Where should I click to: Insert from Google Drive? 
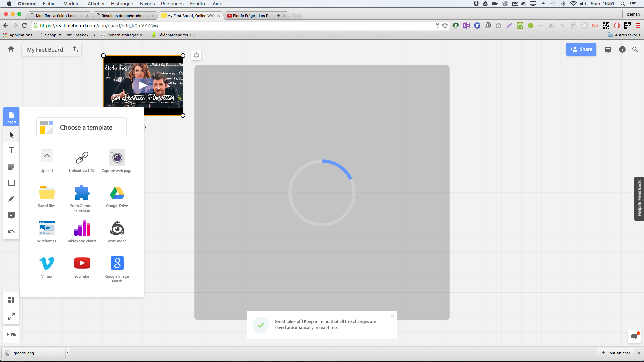click(117, 196)
